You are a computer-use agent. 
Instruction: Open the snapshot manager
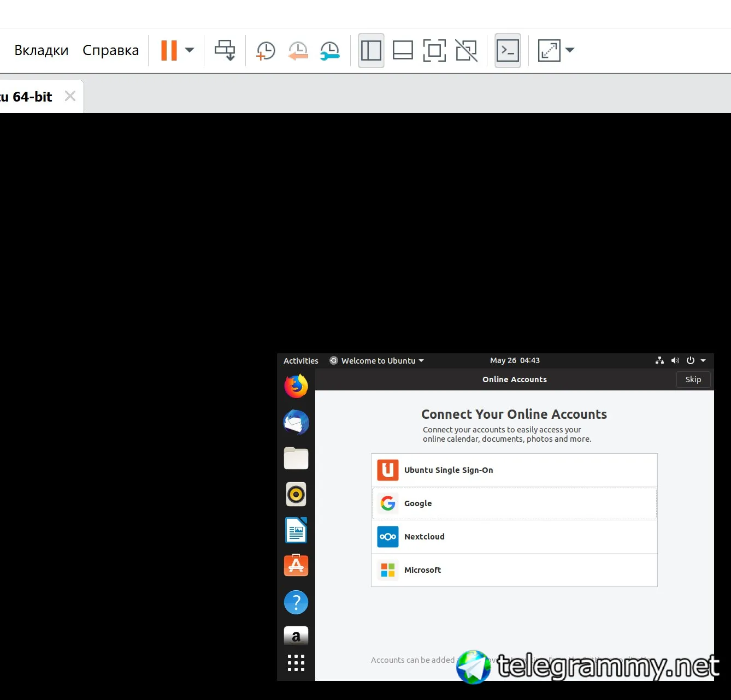click(330, 50)
